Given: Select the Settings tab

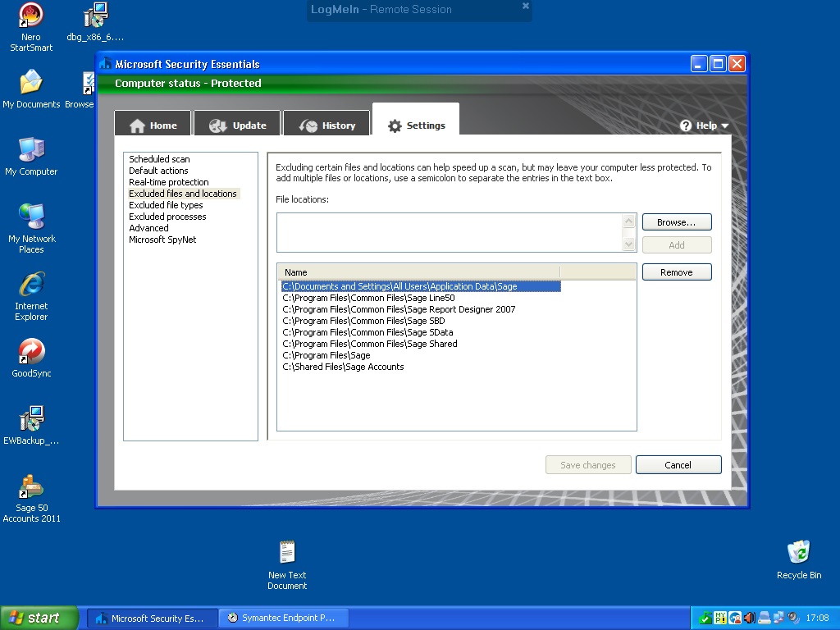Looking at the screenshot, I should click(416, 121).
